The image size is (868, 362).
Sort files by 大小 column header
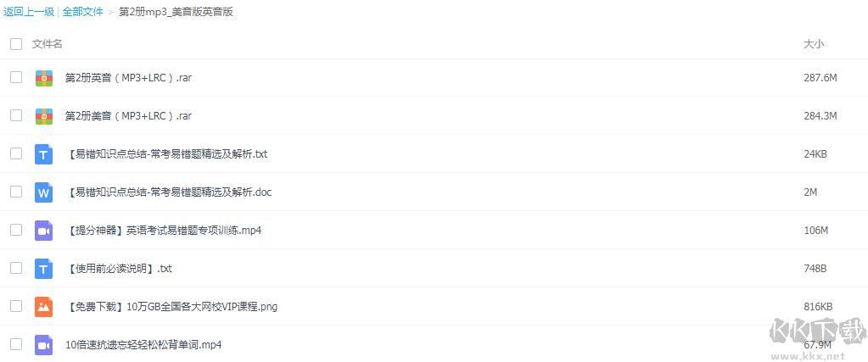[814, 43]
